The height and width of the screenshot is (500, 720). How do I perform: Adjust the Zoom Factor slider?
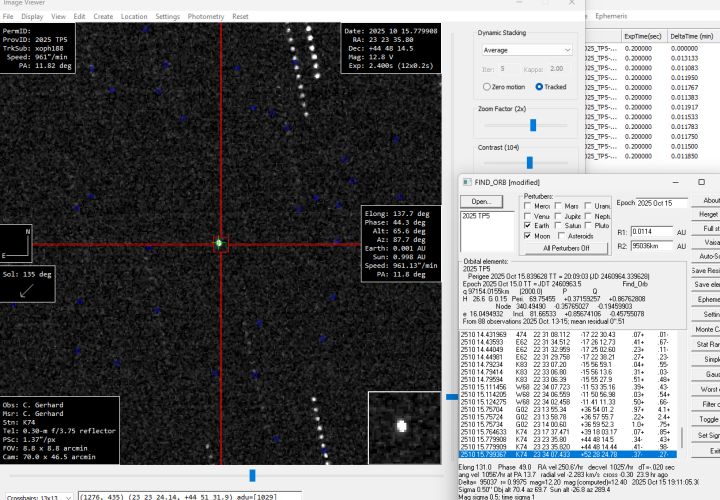click(x=532, y=125)
